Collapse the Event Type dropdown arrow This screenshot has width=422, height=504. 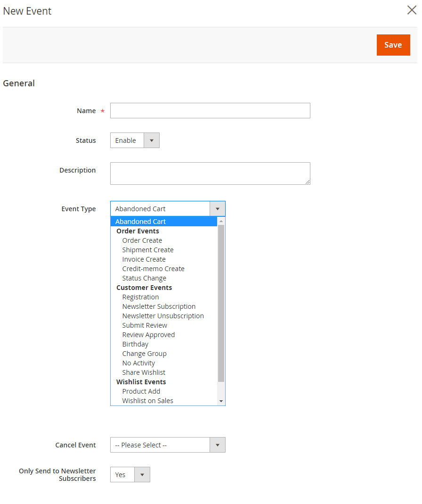click(x=217, y=209)
